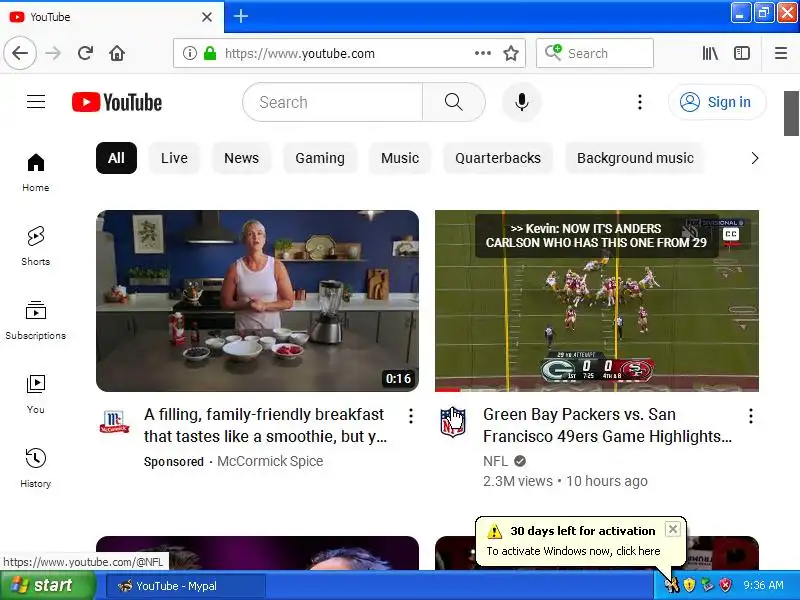Screen dimensions: 800x600
Task: Open the browser Library icon
Action: click(x=710, y=53)
